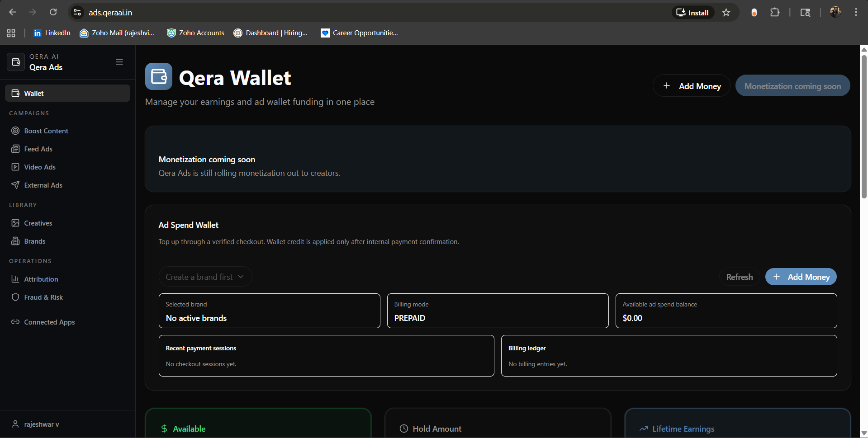868x438 pixels.
Task: Click the External Ads paper-plane icon
Action: pyautogui.click(x=15, y=185)
